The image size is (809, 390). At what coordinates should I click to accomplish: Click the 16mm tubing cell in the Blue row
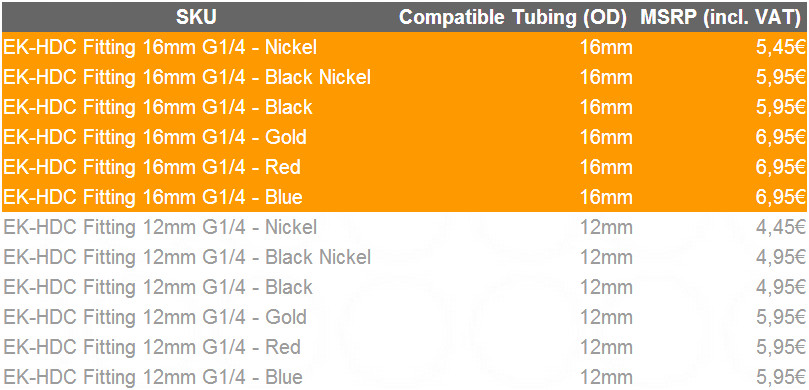[606, 197]
